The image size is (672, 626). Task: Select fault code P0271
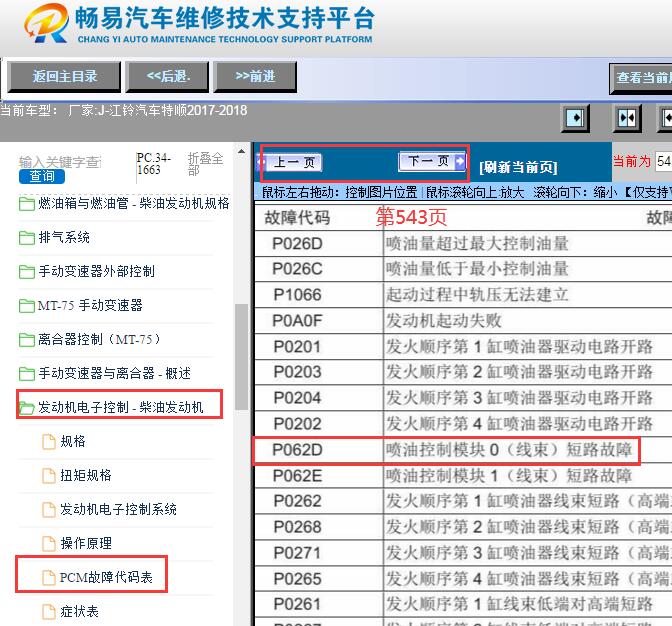coord(297,553)
